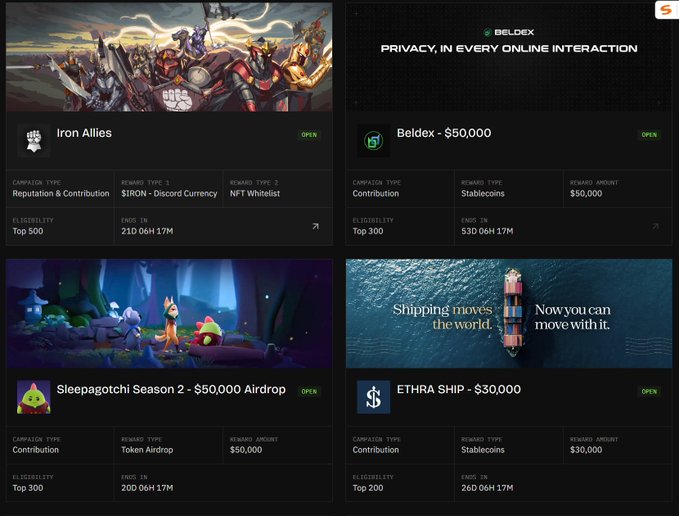
Task: Click ETHRA SHIP 'Contribution' campaign type
Action: pos(375,450)
